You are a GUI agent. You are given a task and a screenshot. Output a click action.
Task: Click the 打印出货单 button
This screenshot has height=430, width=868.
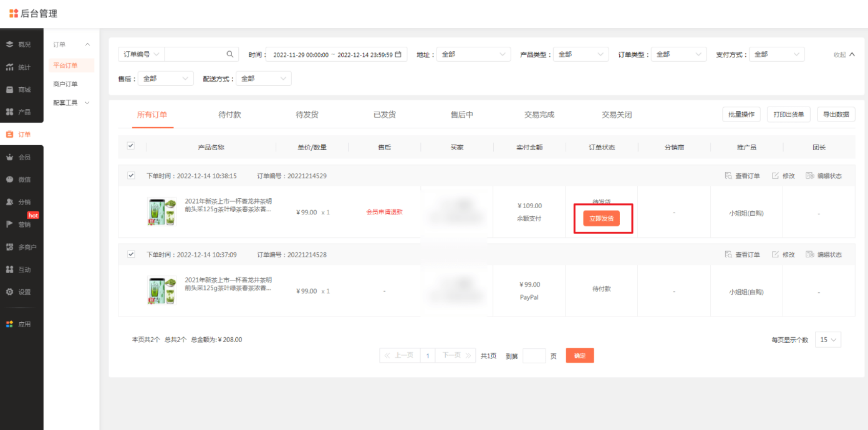click(x=788, y=115)
